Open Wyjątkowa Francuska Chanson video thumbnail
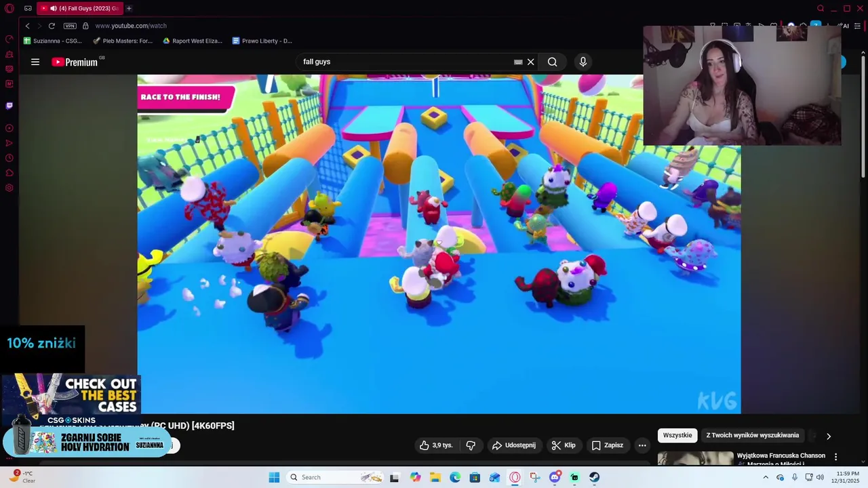 696,459
